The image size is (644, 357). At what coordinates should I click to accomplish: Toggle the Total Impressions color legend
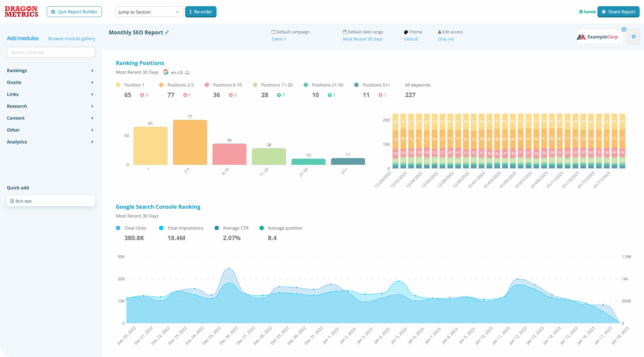pyautogui.click(x=161, y=228)
